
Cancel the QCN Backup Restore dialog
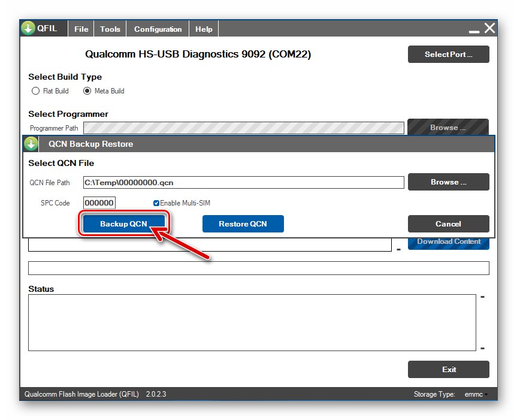(449, 224)
